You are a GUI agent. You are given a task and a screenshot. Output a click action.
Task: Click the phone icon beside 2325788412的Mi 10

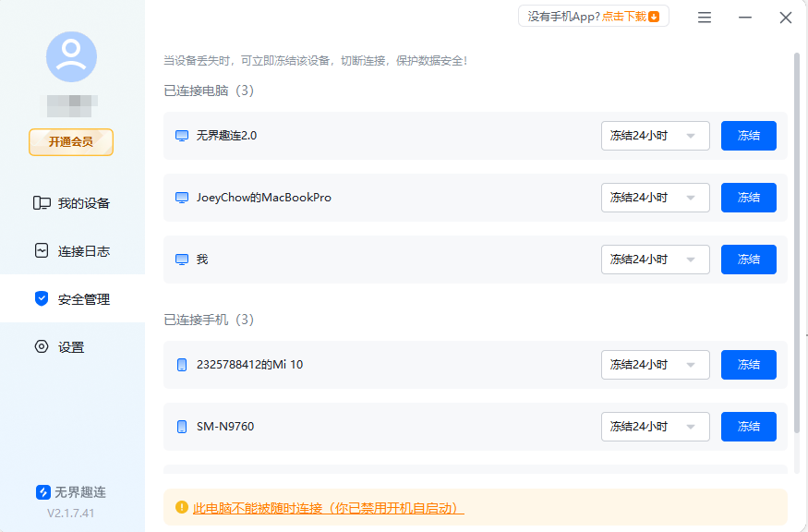coord(181,364)
